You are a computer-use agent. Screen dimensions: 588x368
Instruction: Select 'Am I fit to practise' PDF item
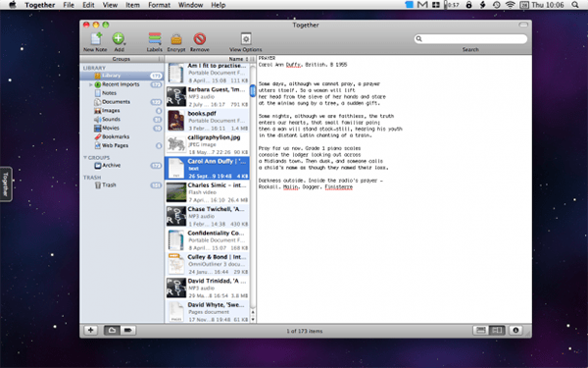tap(207, 74)
